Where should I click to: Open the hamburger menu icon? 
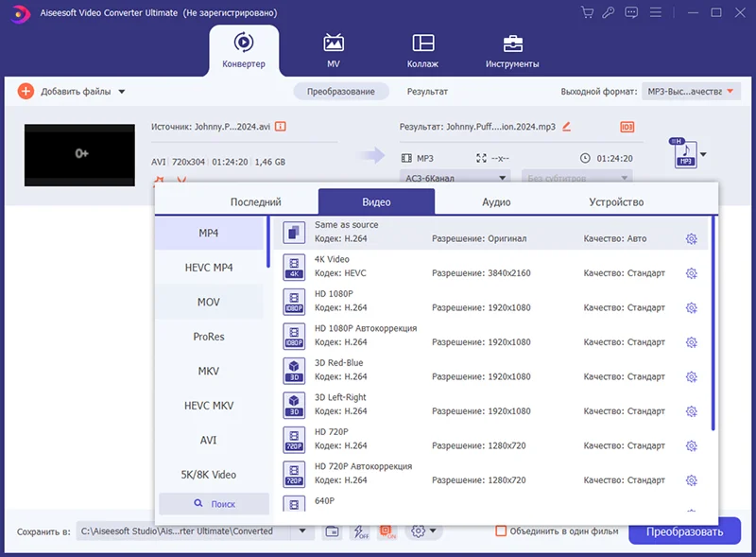tap(655, 12)
